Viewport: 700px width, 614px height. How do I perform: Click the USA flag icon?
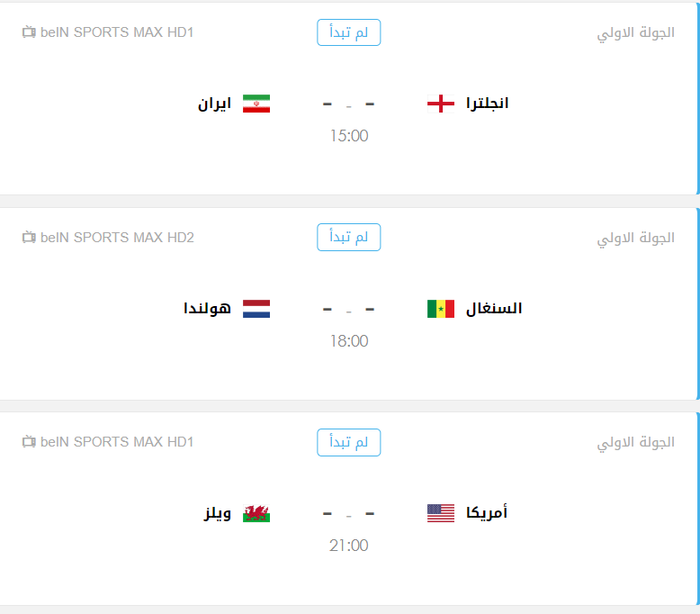(x=441, y=513)
